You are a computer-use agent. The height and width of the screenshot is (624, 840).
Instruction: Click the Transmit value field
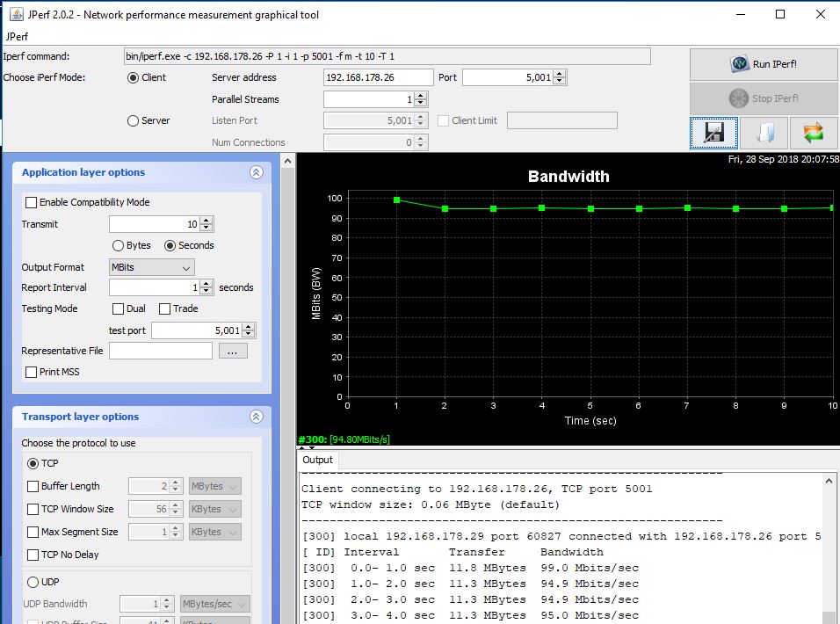click(x=155, y=224)
